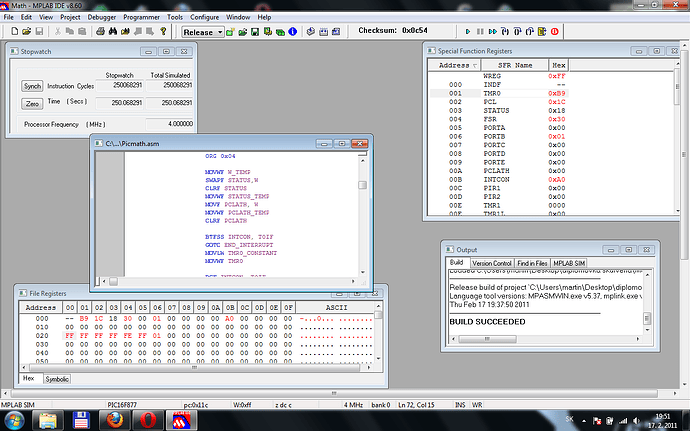Click the red Breakpoints icon
The width and height of the screenshot is (690, 431).
click(x=554, y=31)
